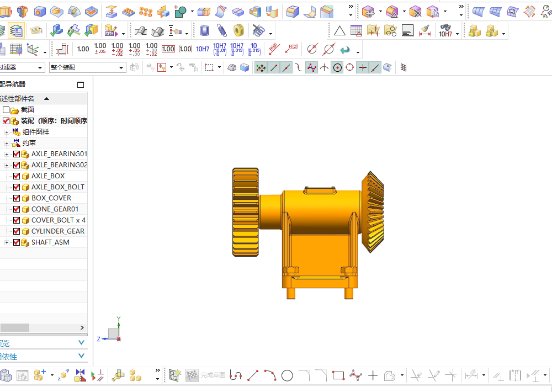The image size is (552, 392).
Task: Expand the 相依性 dependencies panel
Action: (x=81, y=356)
